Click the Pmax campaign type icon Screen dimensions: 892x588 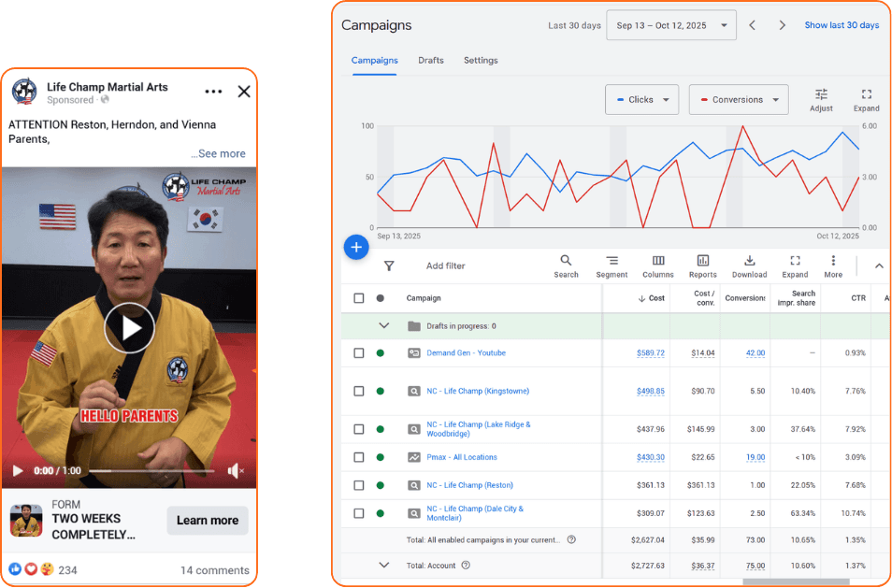coord(414,457)
